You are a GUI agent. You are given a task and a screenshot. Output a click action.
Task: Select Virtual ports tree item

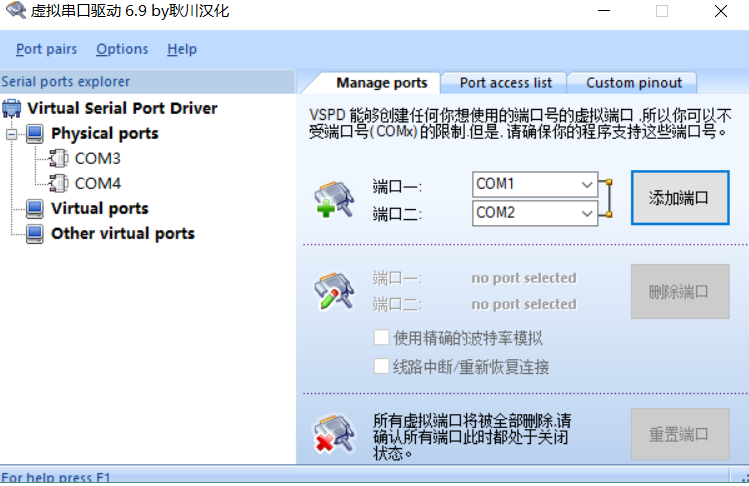(x=100, y=208)
